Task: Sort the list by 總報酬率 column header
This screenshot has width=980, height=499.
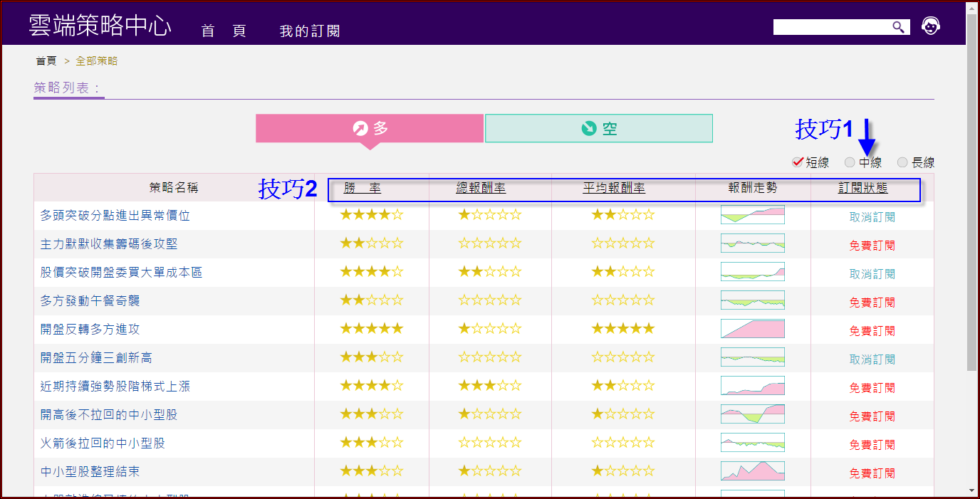Action: pos(481,188)
